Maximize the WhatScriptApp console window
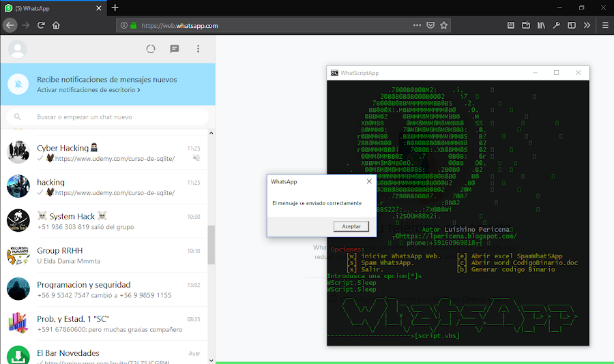 (x=556, y=73)
